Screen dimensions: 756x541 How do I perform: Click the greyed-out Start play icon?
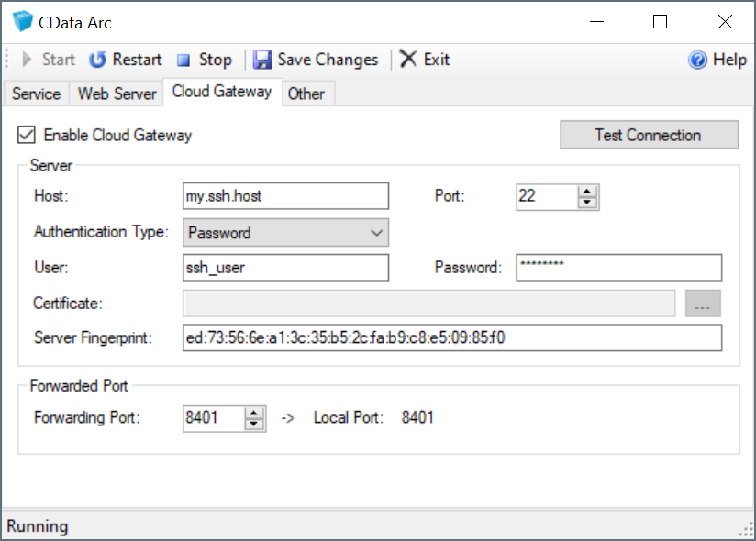coord(28,60)
